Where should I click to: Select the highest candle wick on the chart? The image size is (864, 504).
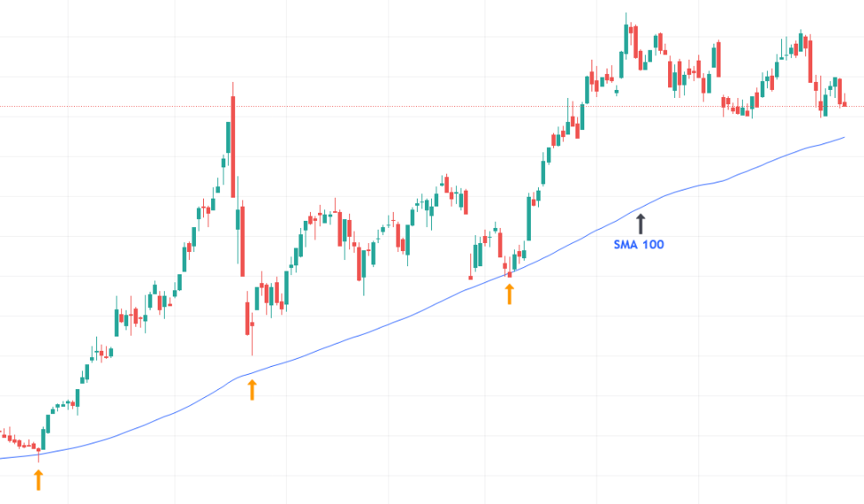pos(626,18)
